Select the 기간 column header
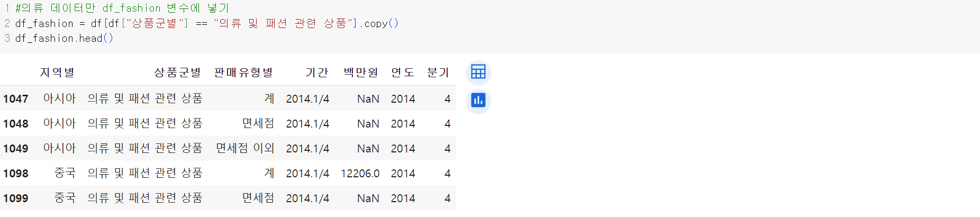The width and height of the screenshot is (980, 217). pyautogui.click(x=316, y=73)
